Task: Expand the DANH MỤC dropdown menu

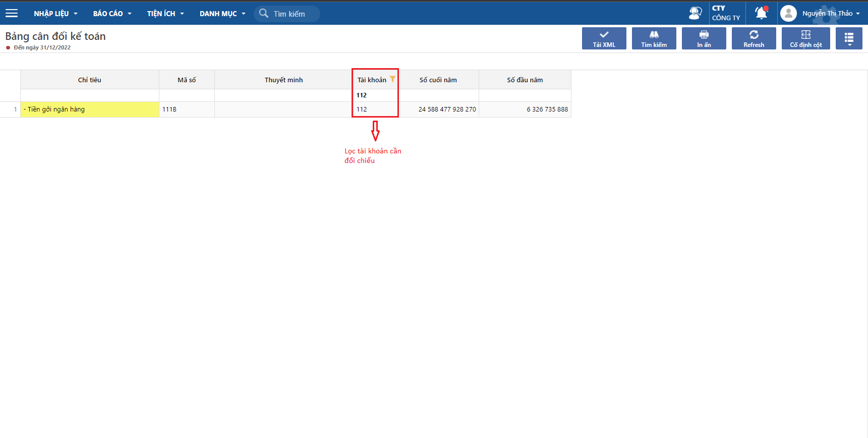Action: pyautogui.click(x=222, y=14)
